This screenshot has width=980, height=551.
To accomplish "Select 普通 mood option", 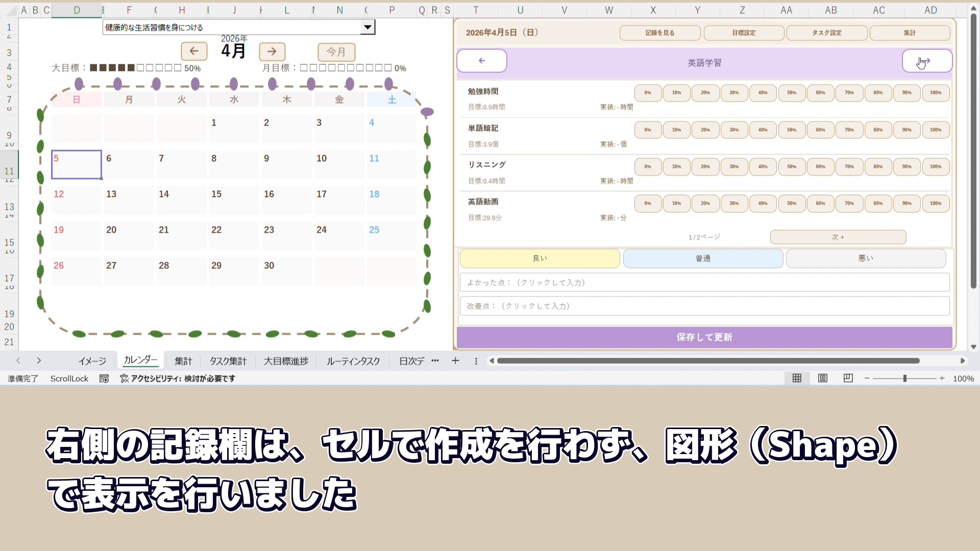I will [703, 258].
